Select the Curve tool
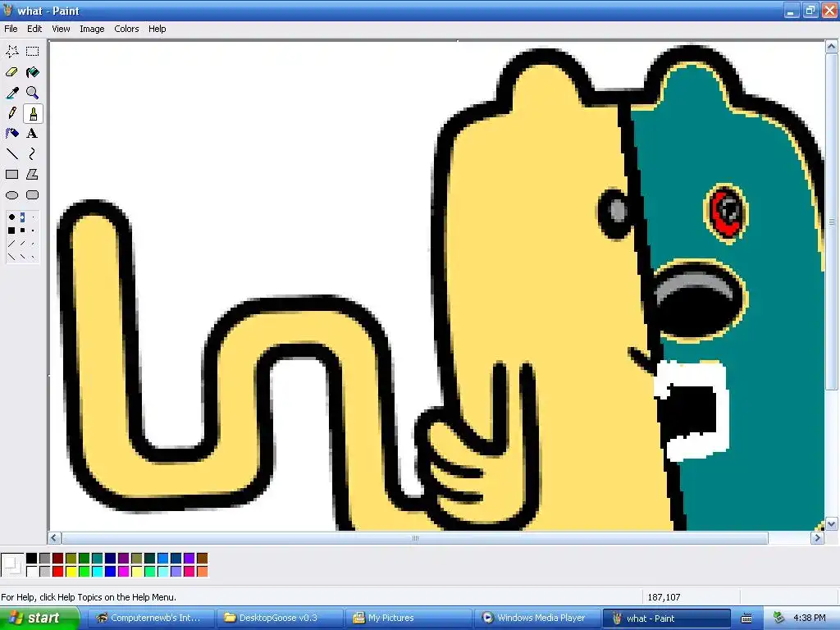Viewport: 840px width, 630px height. pos(33,154)
